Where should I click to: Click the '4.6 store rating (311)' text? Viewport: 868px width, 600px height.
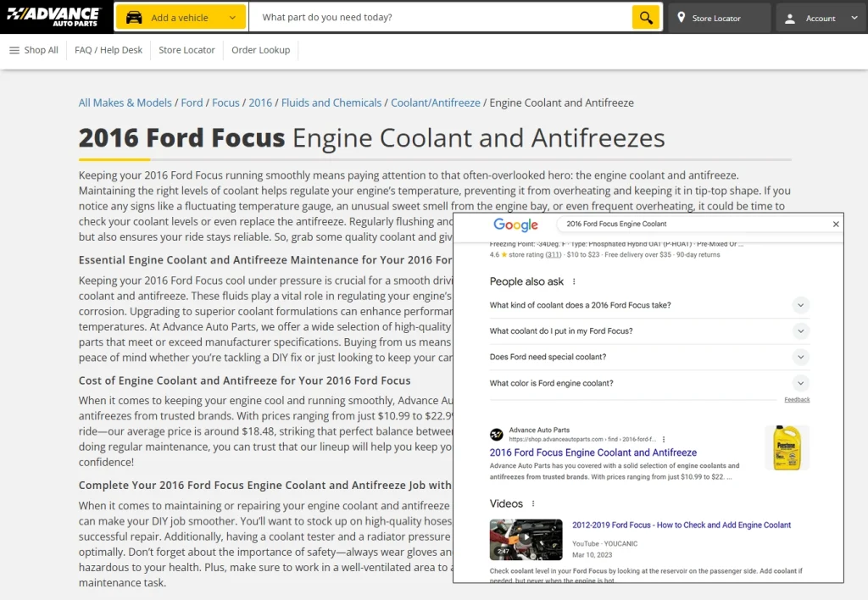(x=525, y=254)
